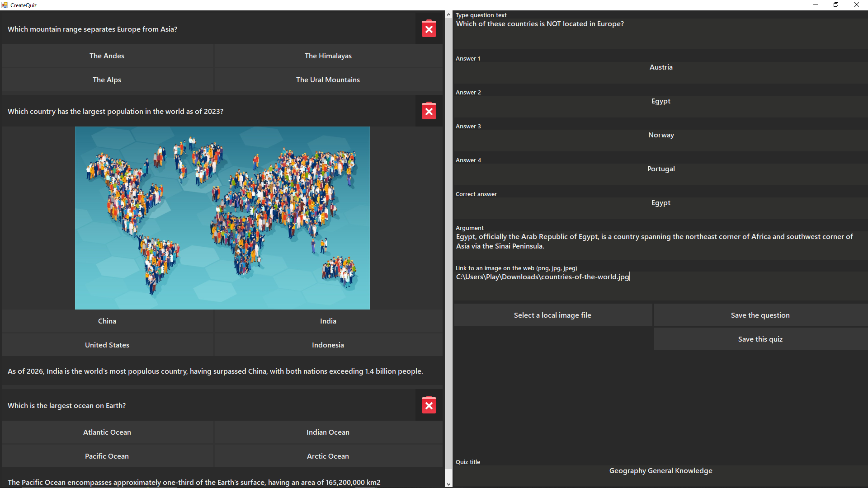868x488 pixels.
Task: Select The Ural Mountains answer
Action: click(x=328, y=80)
